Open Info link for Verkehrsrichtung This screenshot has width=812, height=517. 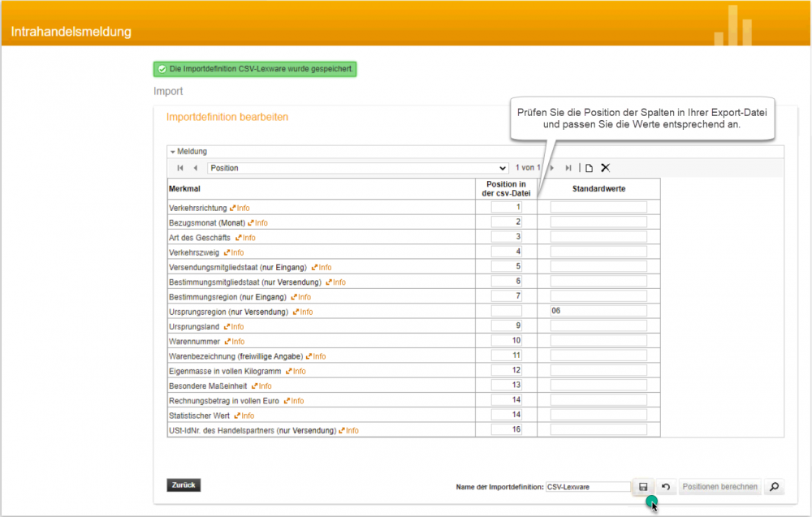240,208
